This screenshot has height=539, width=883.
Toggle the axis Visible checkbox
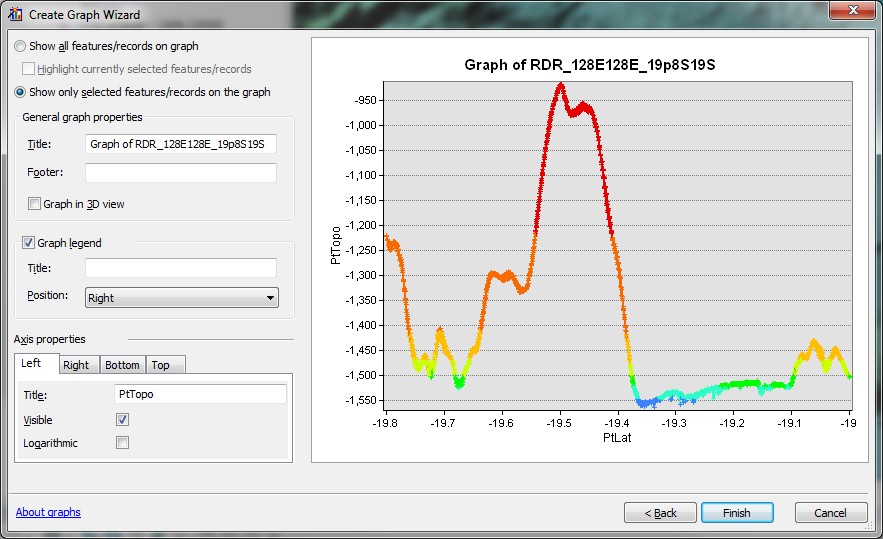122,420
